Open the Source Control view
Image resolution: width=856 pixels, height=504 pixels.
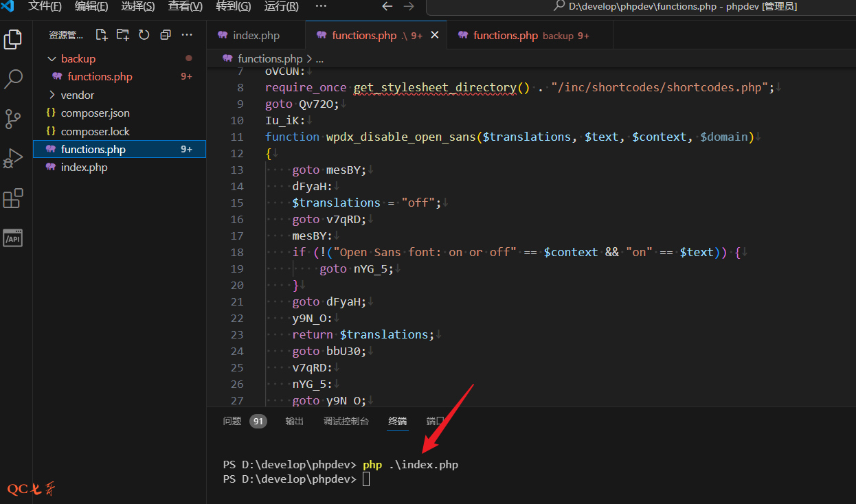(13, 119)
